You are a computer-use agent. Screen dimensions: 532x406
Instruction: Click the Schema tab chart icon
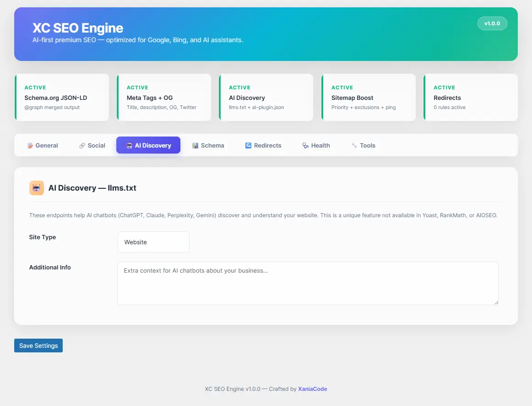(195, 146)
